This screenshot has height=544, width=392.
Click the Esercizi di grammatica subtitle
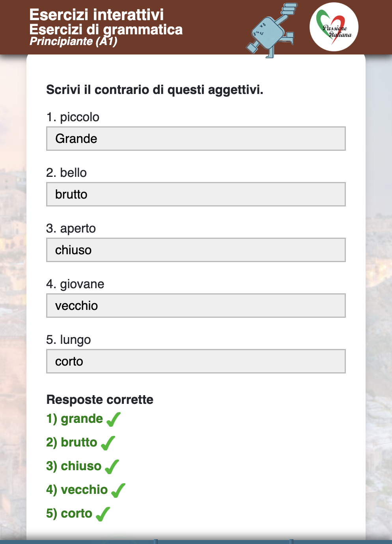coord(106,30)
